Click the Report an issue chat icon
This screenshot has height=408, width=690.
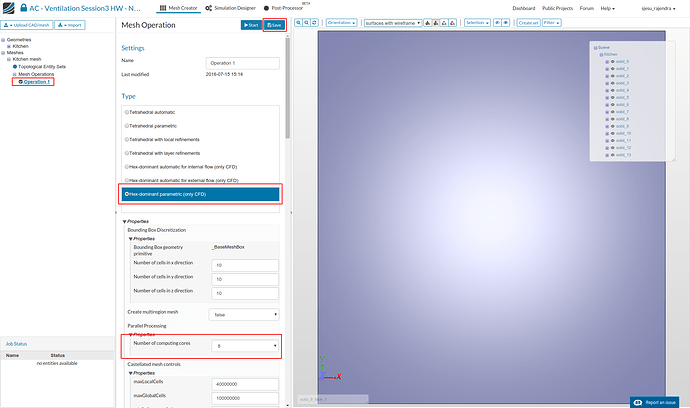point(638,402)
